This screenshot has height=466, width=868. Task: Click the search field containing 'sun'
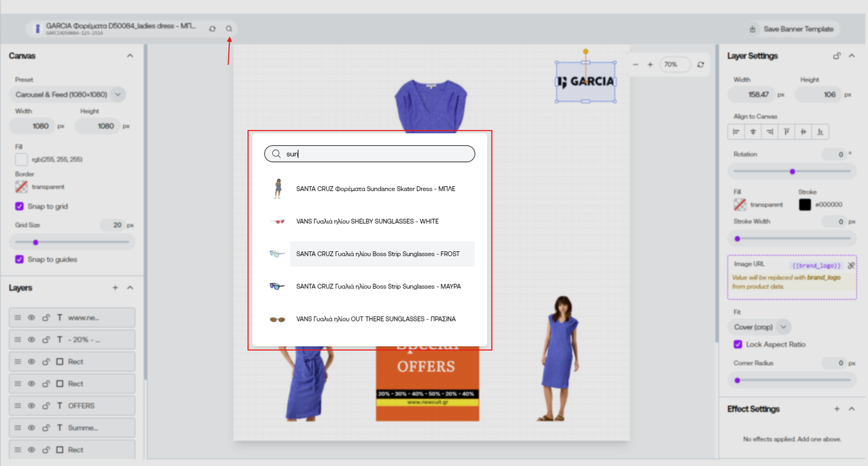pyautogui.click(x=370, y=154)
